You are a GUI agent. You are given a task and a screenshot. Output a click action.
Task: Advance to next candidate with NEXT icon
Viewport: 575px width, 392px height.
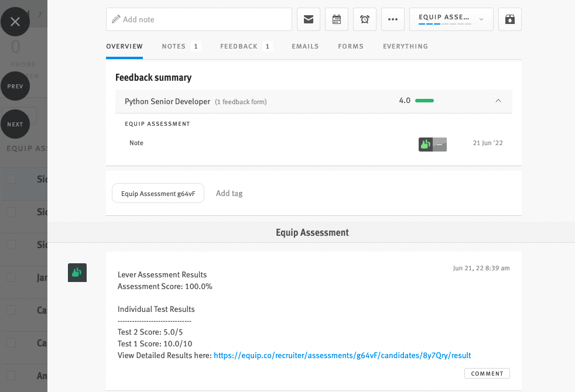pyautogui.click(x=15, y=123)
